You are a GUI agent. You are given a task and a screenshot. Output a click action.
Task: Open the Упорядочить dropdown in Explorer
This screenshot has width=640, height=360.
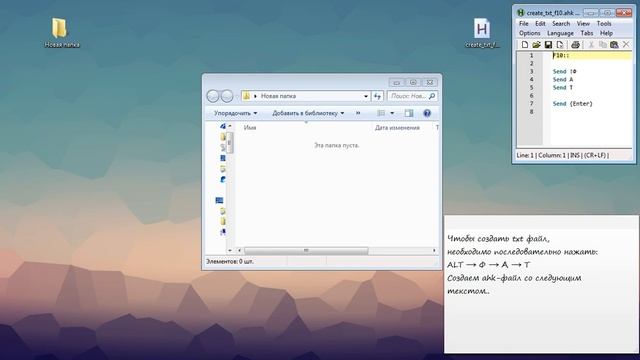pos(236,113)
